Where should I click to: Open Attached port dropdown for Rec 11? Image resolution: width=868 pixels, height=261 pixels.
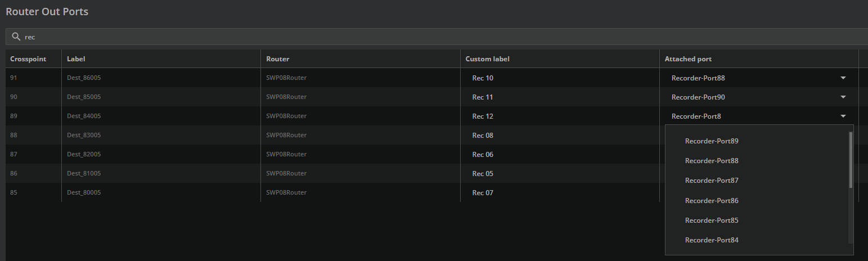843,97
